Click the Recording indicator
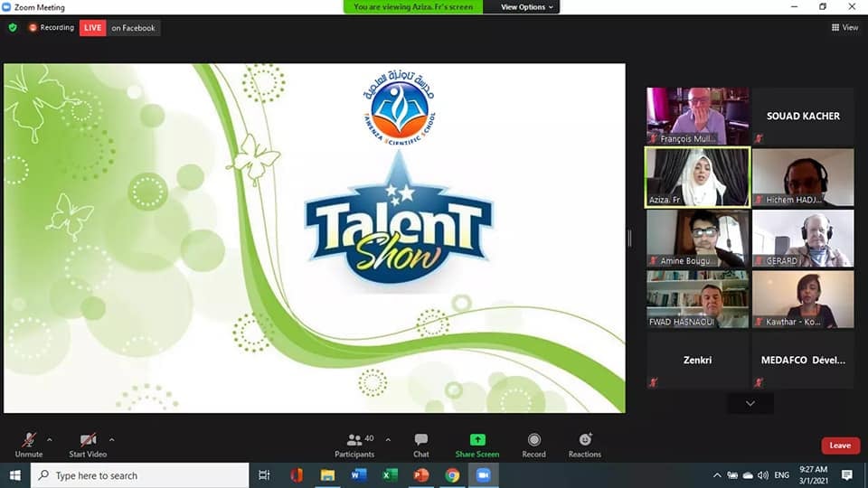The image size is (868, 488). click(x=51, y=27)
